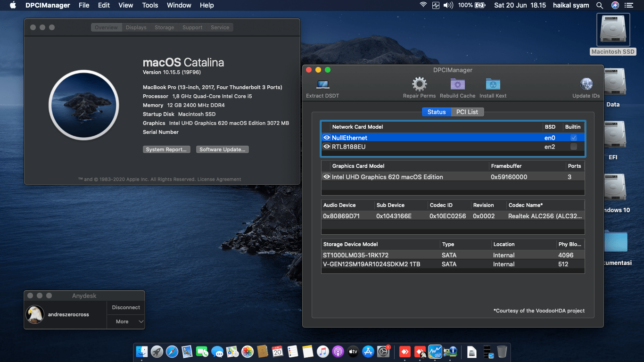Disconnect the AnyDesk session
Viewport: 644px width, 362px height.
126,307
